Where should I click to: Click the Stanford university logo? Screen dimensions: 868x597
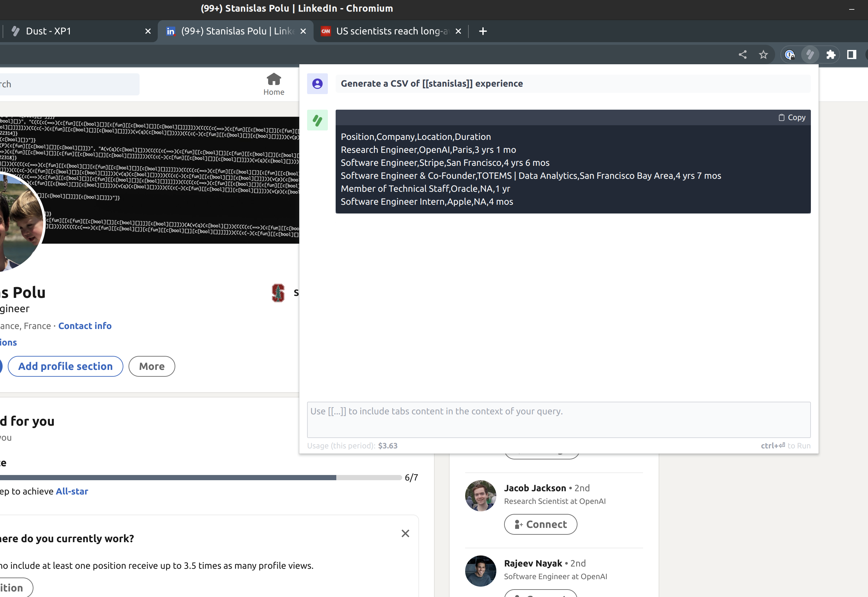point(278,293)
